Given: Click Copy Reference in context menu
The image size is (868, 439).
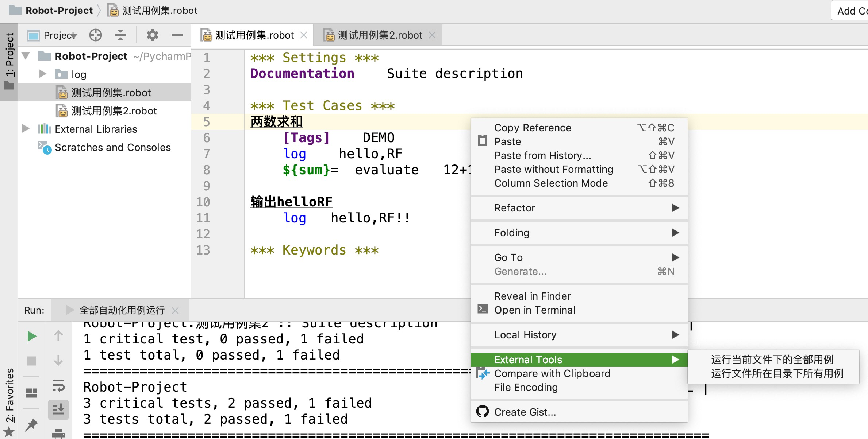Looking at the screenshot, I should tap(579, 128).
